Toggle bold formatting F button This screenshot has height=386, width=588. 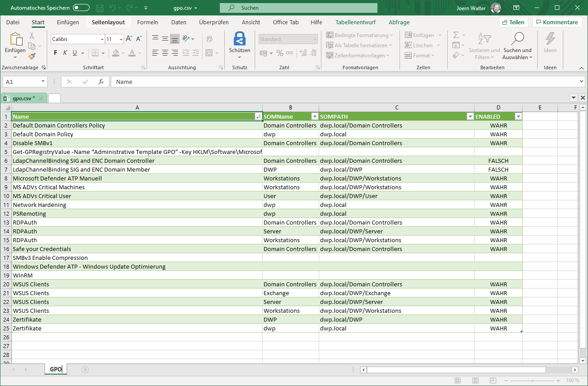click(56, 53)
